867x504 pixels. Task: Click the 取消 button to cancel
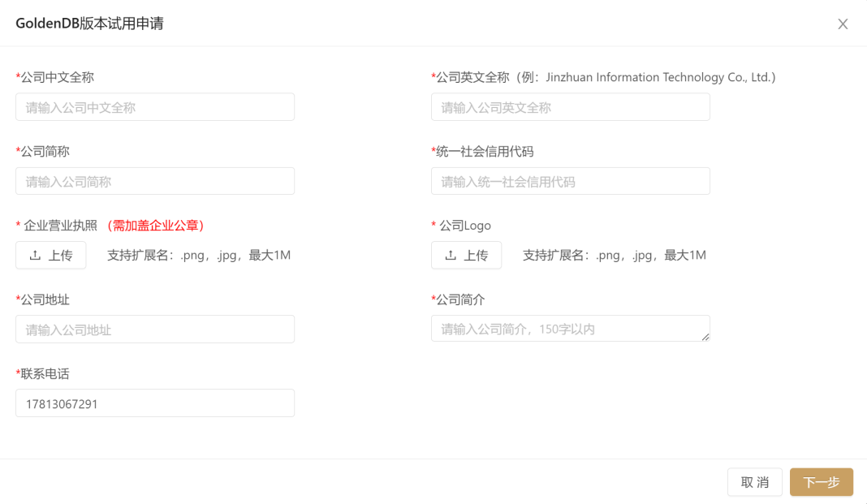pos(754,481)
